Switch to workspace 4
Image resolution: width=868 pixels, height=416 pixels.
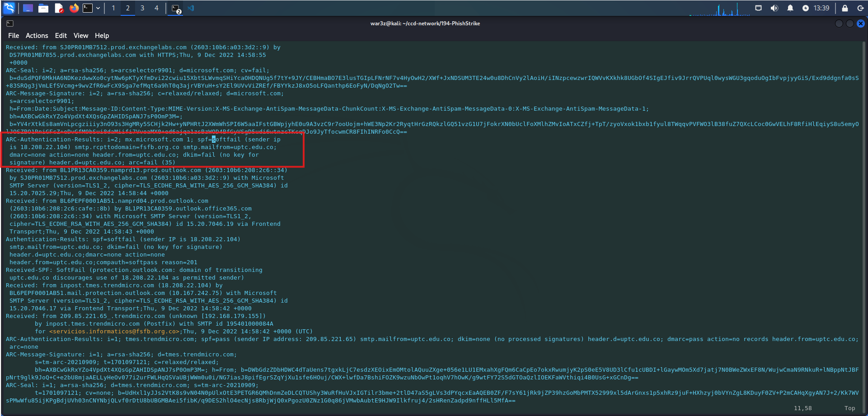[x=156, y=8]
